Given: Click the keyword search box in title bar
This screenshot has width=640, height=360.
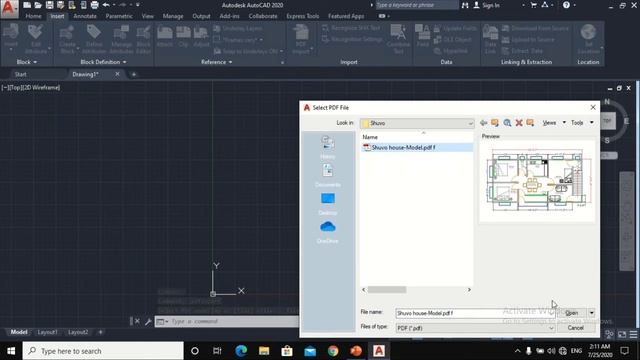Looking at the screenshot, I should [416, 5].
